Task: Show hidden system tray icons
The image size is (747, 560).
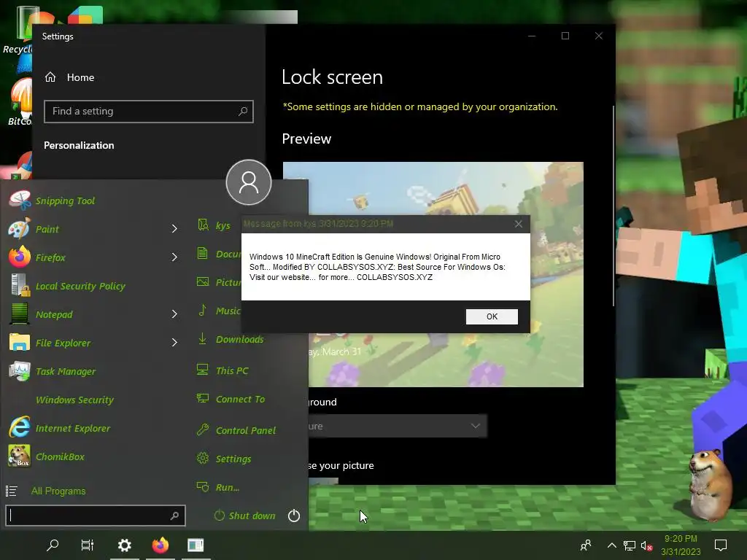Action: [x=612, y=545]
